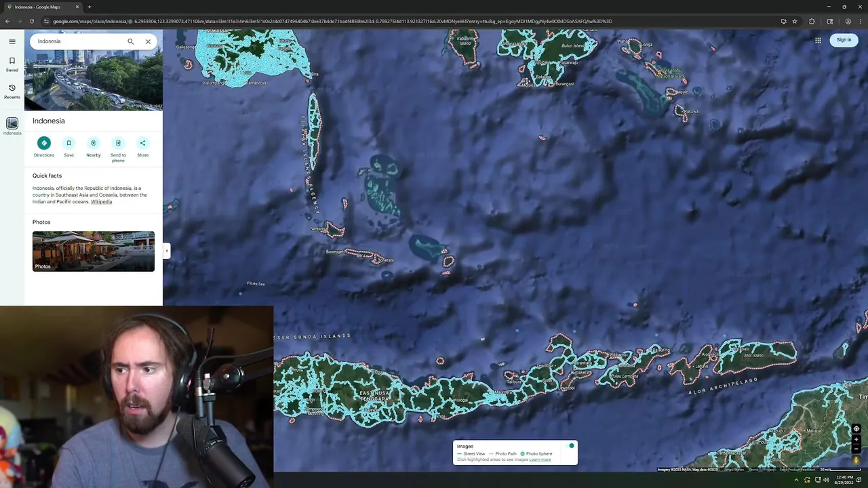Click the Alor Archipelago map label

coord(723,387)
